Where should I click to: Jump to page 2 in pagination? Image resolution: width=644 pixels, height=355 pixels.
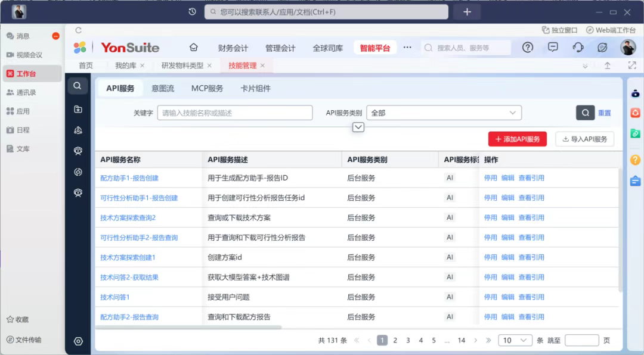tap(395, 340)
